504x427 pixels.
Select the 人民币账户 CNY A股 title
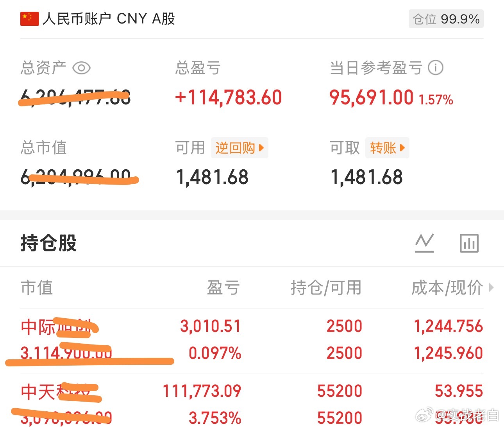[109, 19]
